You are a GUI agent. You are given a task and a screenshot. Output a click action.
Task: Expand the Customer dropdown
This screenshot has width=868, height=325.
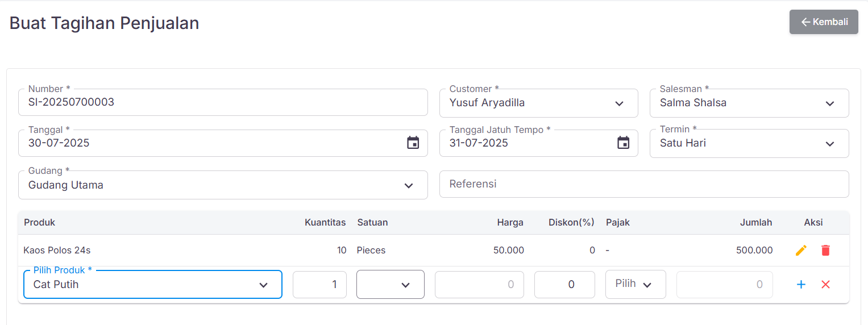pos(619,103)
